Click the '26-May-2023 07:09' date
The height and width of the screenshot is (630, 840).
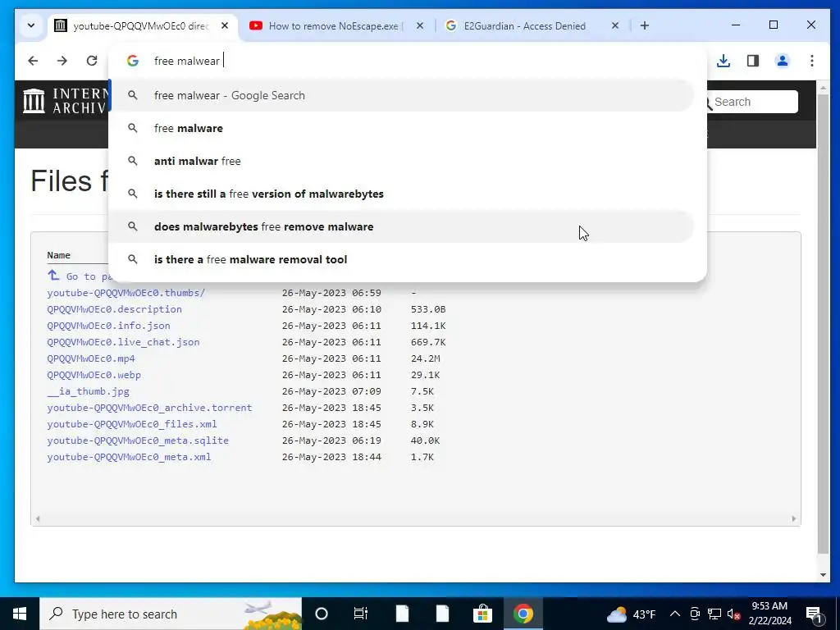[331, 391]
